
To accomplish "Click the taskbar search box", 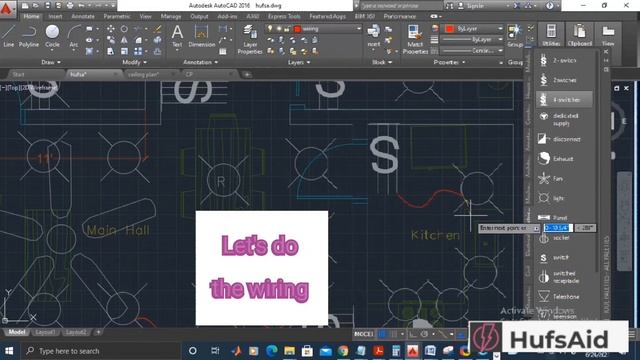I will (x=100, y=351).
